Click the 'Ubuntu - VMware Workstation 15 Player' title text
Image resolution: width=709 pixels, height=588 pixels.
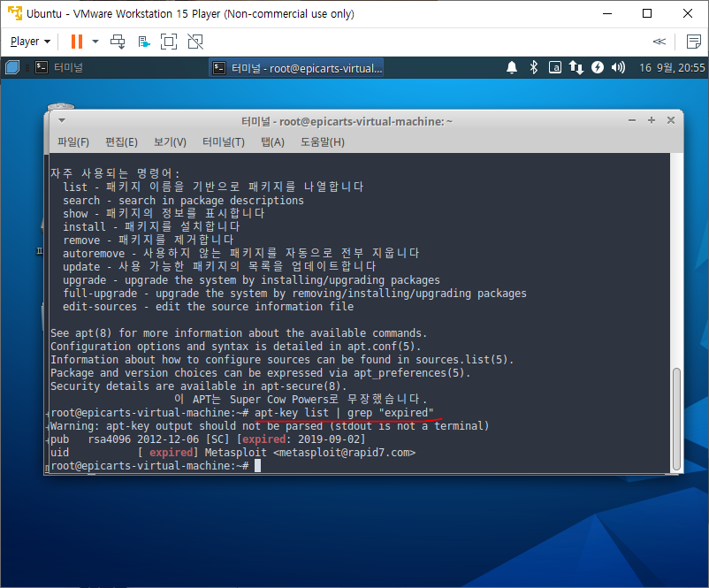click(190, 13)
